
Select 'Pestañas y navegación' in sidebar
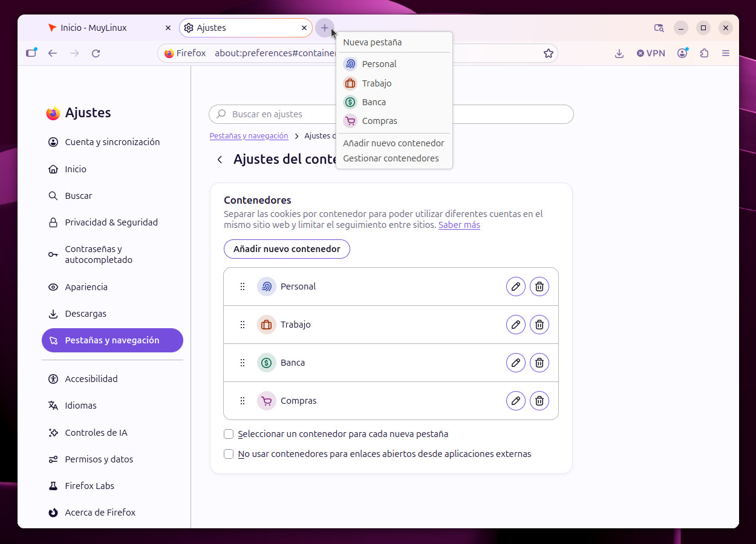coord(112,340)
